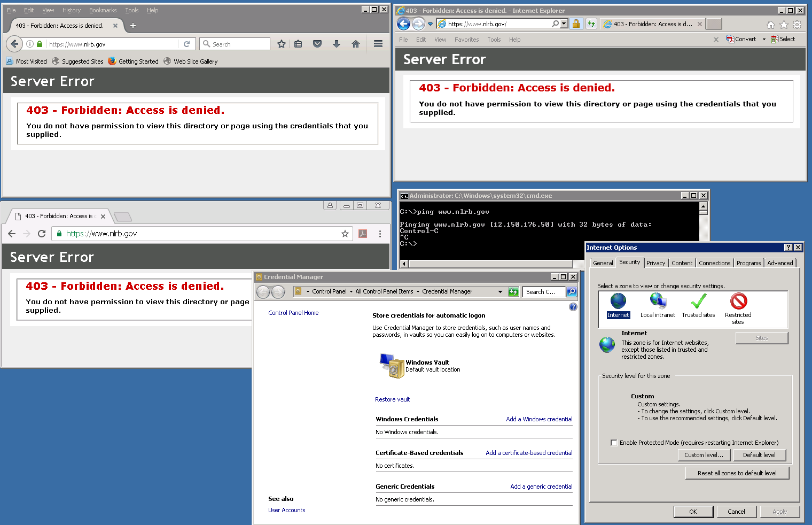The height and width of the screenshot is (525, 812).
Task: Open IE tools gear icon
Action: pyautogui.click(x=797, y=25)
